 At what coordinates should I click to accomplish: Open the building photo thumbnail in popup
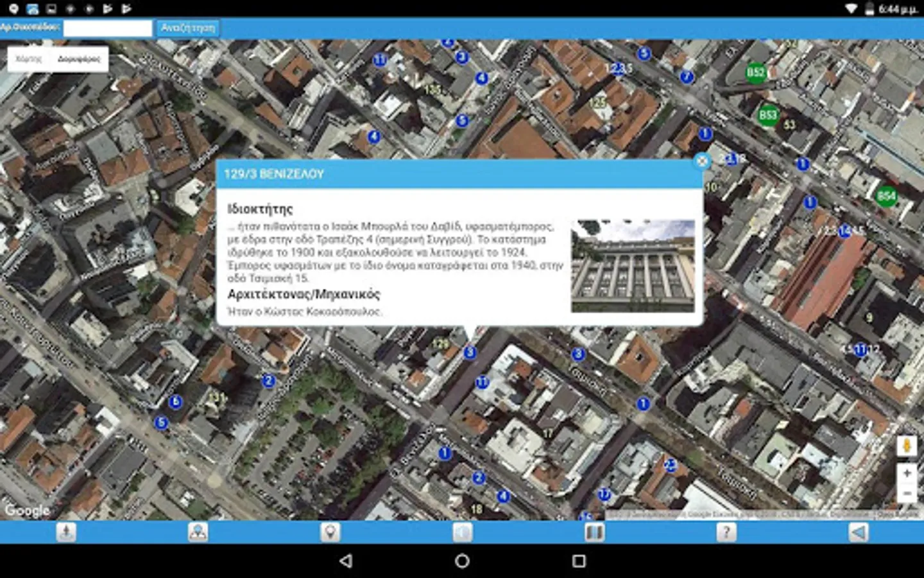point(633,267)
